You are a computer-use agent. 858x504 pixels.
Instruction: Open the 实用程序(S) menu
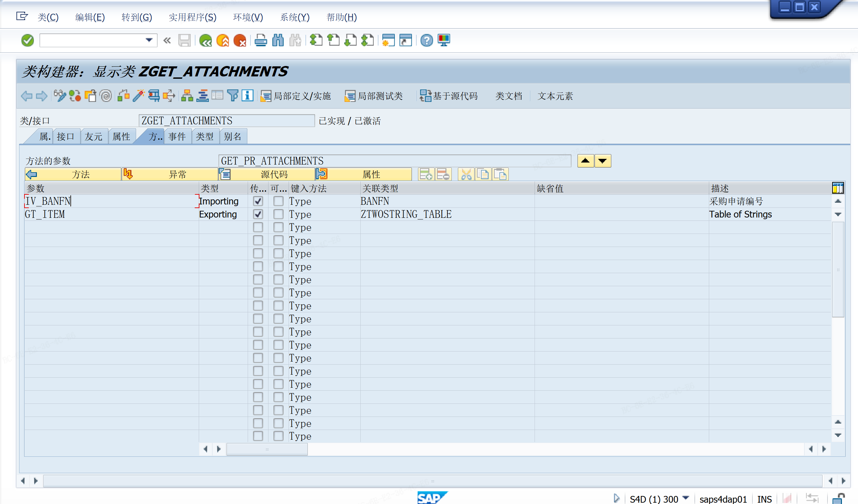click(192, 17)
